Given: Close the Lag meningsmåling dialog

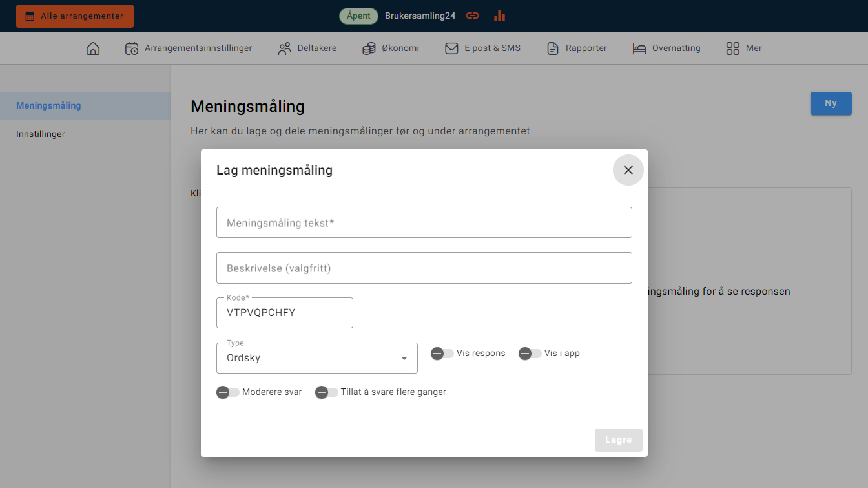Looking at the screenshot, I should click(x=628, y=170).
